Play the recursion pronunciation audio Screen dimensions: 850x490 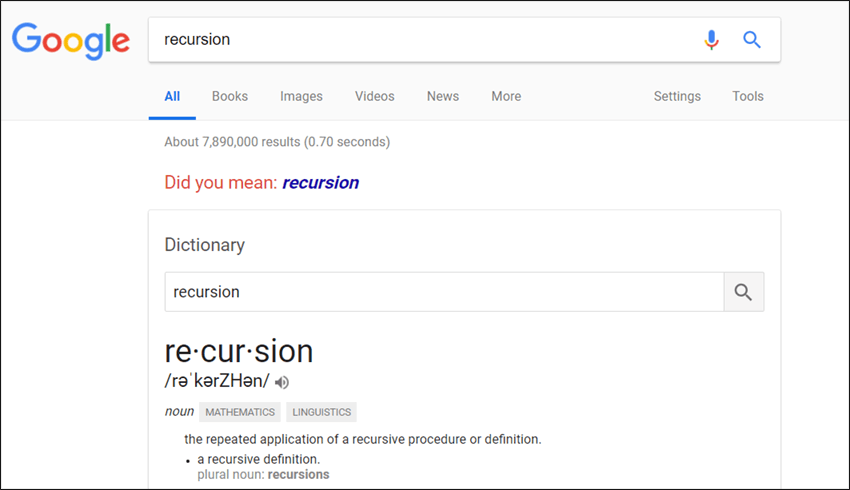282,383
